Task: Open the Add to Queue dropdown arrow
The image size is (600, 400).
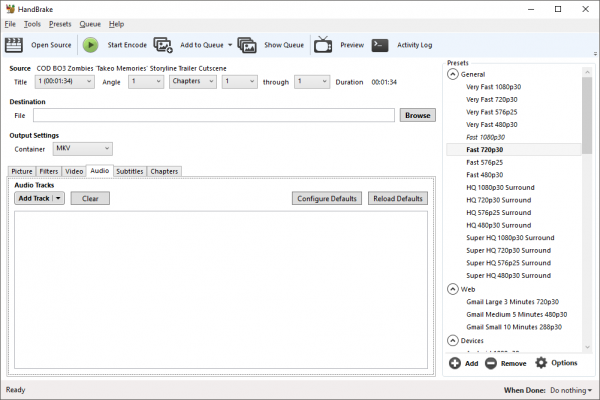Action: [x=230, y=45]
